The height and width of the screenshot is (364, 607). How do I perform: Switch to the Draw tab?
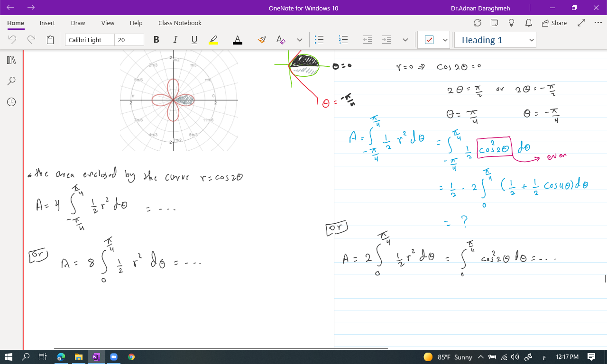pyautogui.click(x=78, y=23)
